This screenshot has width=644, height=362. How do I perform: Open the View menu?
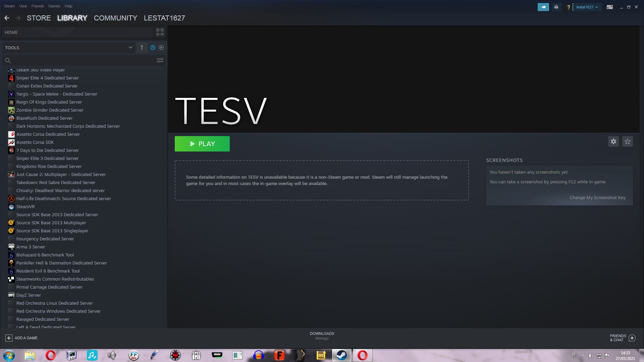tap(23, 6)
